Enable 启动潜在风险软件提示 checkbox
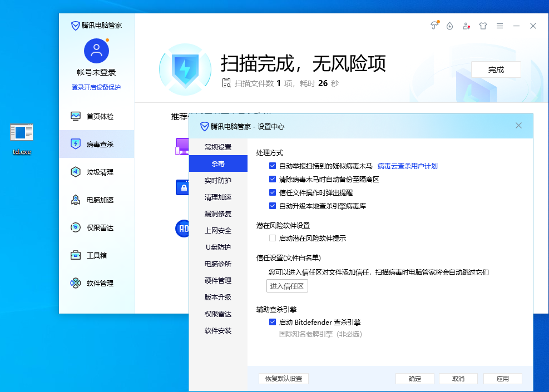Image resolution: width=549 pixels, height=392 pixels. pos(273,238)
